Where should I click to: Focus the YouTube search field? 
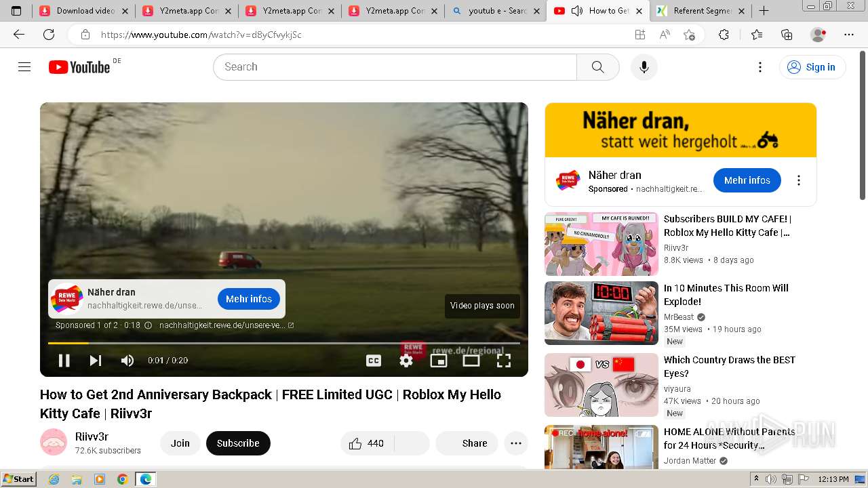(x=395, y=67)
